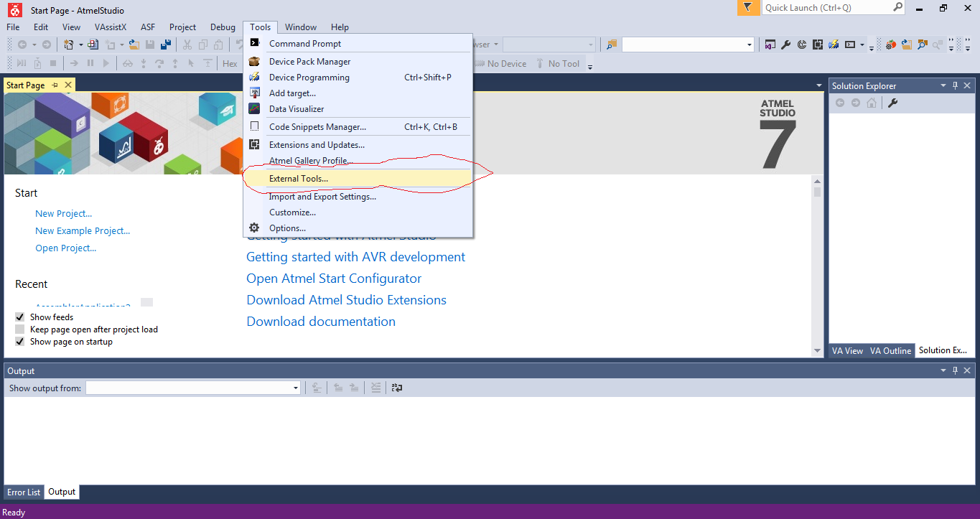Click the No Device status button
Viewport: 980px width, 519px height.
pos(501,63)
